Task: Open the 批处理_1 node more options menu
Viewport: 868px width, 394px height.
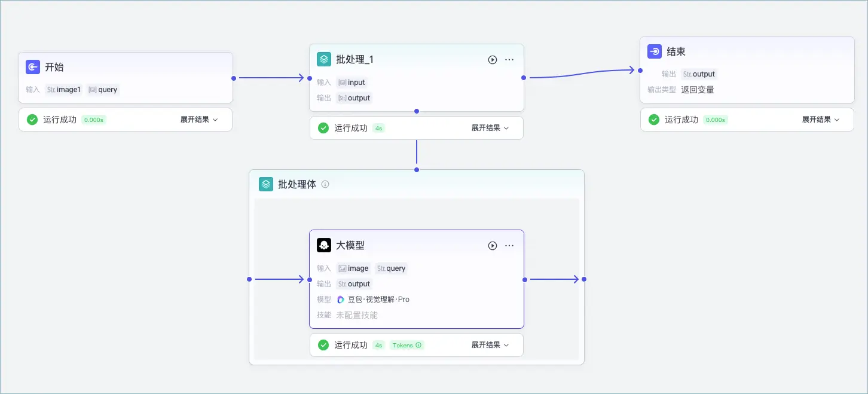Action: [509, 60]
